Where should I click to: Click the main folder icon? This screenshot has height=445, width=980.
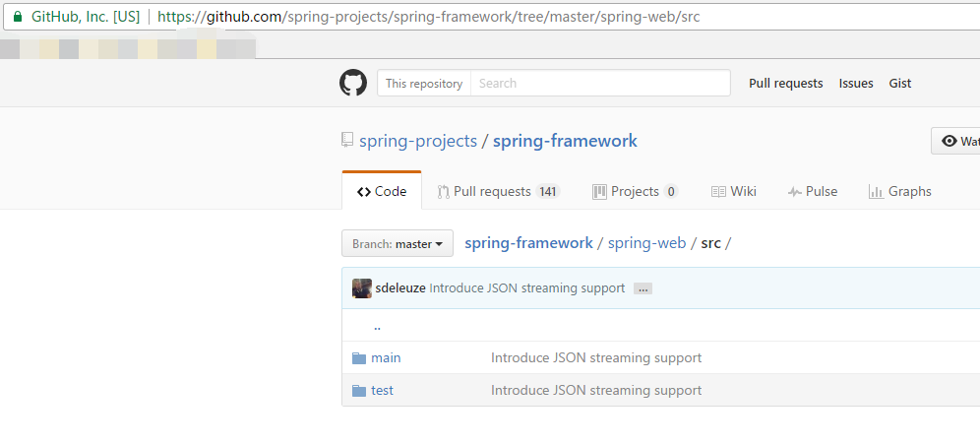click(359, 358)
